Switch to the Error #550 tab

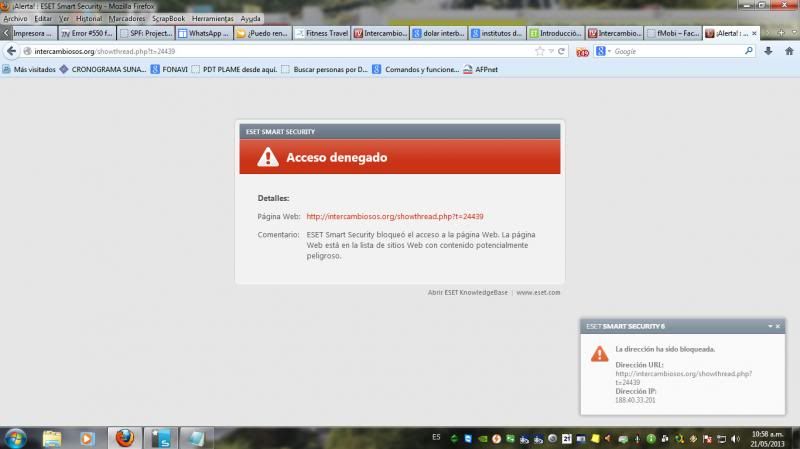tap(87, 33)
